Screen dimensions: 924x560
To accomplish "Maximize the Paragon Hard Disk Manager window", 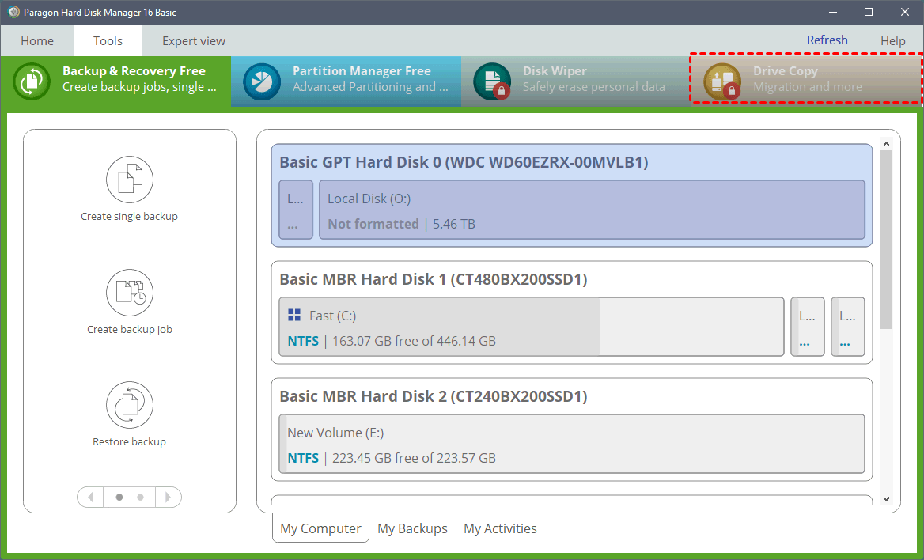I will click(x=869, y=12).
